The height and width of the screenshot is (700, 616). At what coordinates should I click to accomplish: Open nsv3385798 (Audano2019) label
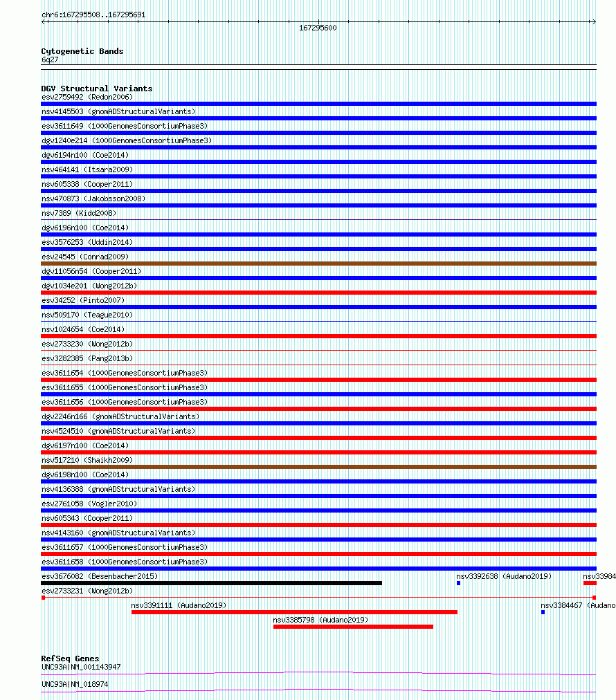point(320,619)
